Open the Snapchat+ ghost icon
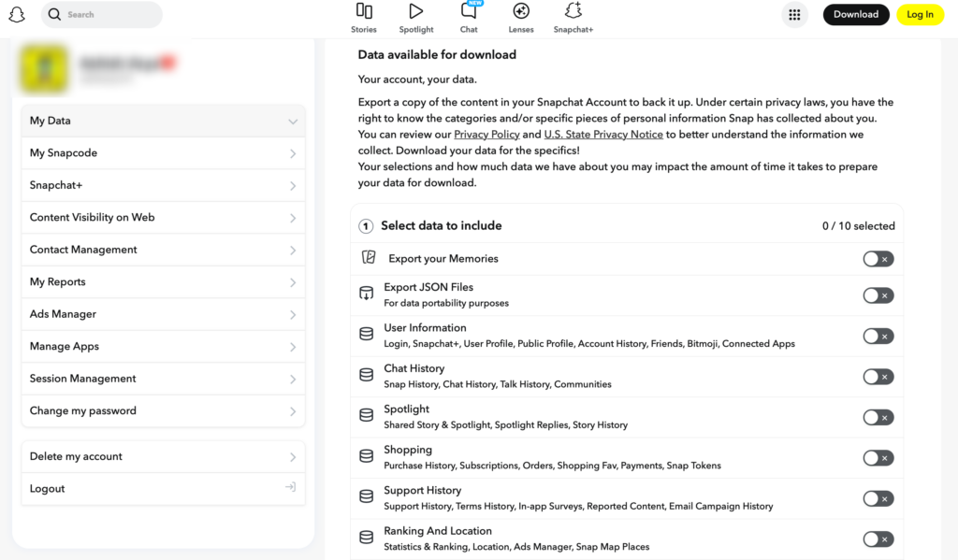This screenshot has width=958, height=560. pyautogui.click(x=573, y=11)
